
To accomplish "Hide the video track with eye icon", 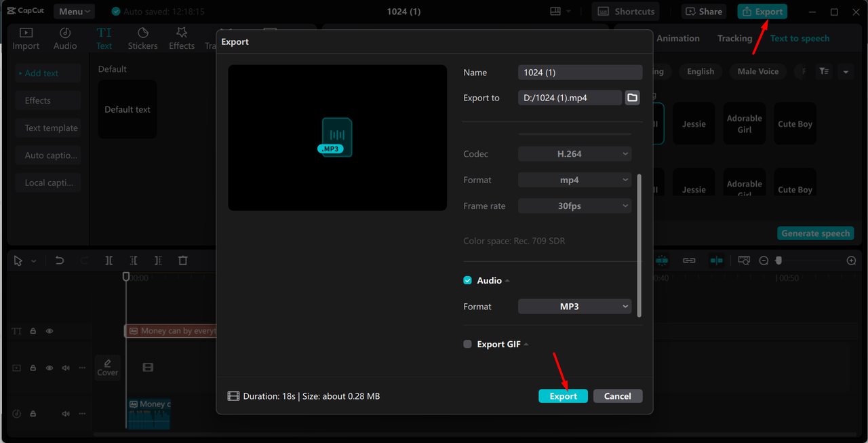I will (x=50, y=368).
